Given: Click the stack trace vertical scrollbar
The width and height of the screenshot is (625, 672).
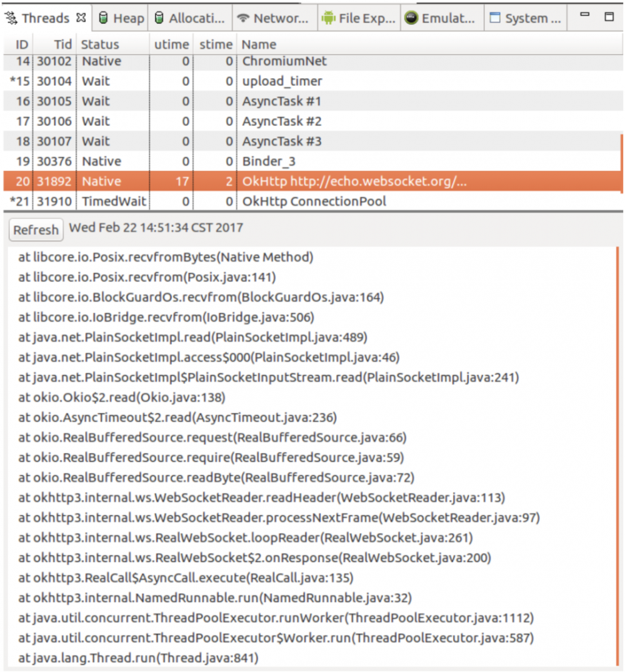Looking at the screenshot, I should [x=619, y=438].
